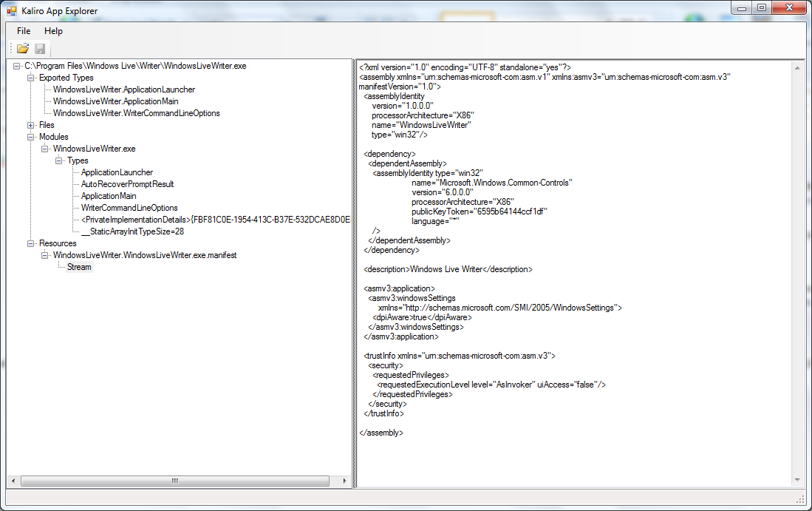Click the dpiAware true line
Viewport: 812px width, 511px height.
point(422,317)
